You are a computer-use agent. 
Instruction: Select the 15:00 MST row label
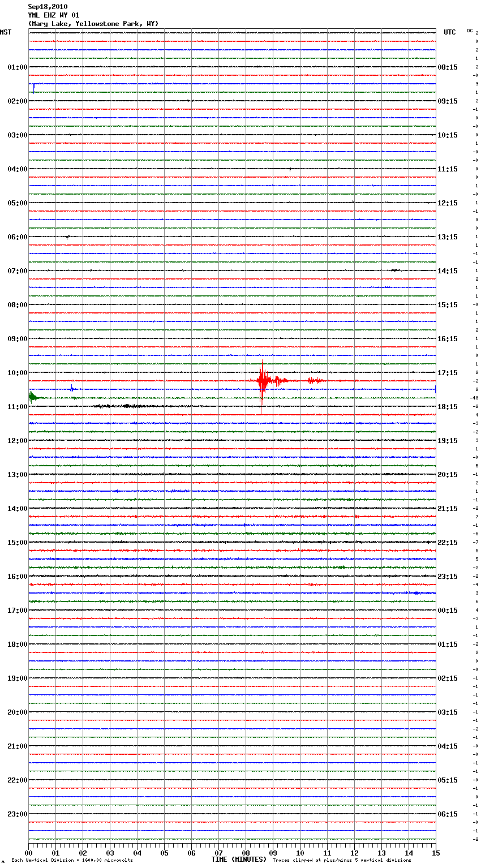coord(18,543)
